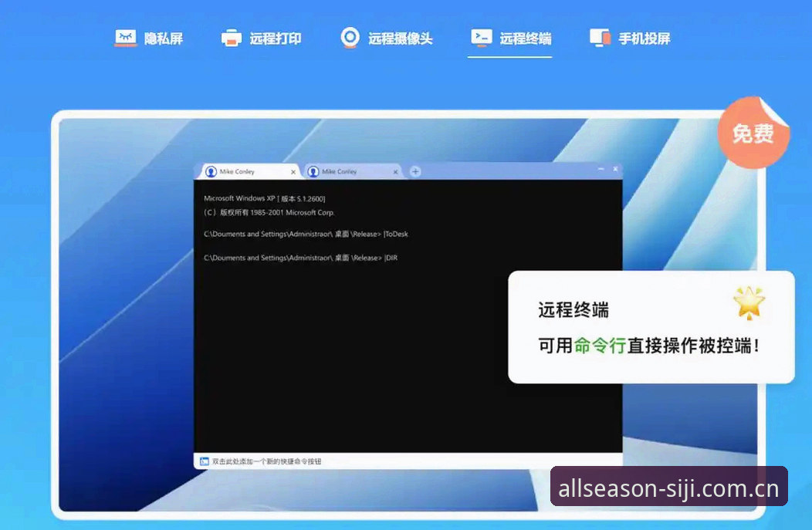Click the 远程终端 card heading
This screenshot has height=530, width=812.
(x=573, y=310)
